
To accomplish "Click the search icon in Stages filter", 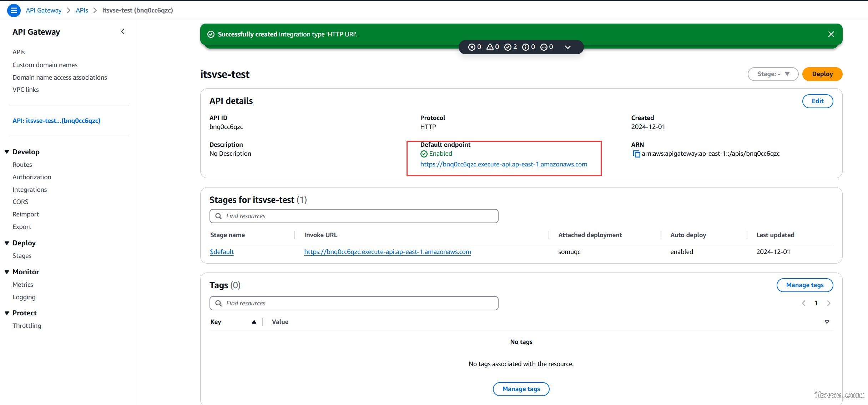I will click(218, 216).
